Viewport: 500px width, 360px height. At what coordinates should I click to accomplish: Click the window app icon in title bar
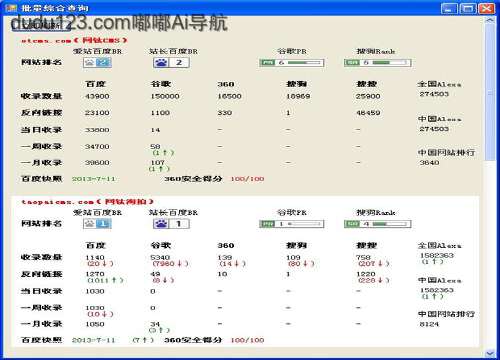(11, 7)
